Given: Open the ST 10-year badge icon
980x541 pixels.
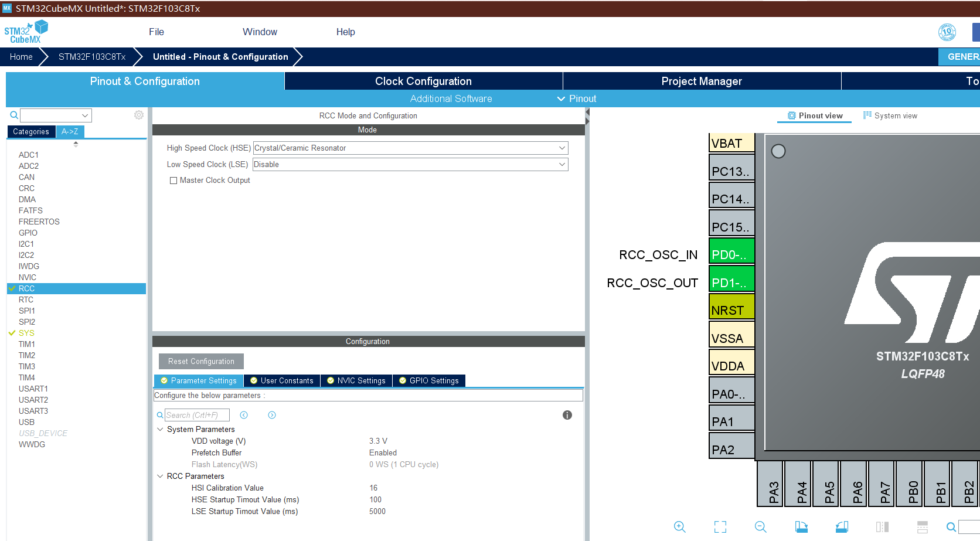Looking at the screenshot, I should pyautogui.click(x=947, y=32).
